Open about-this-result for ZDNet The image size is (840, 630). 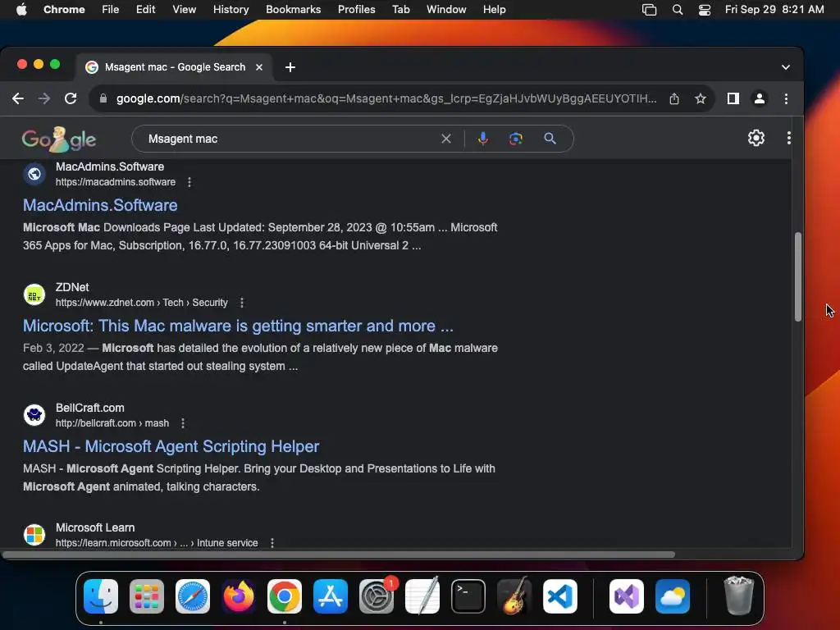coord(242,303)
